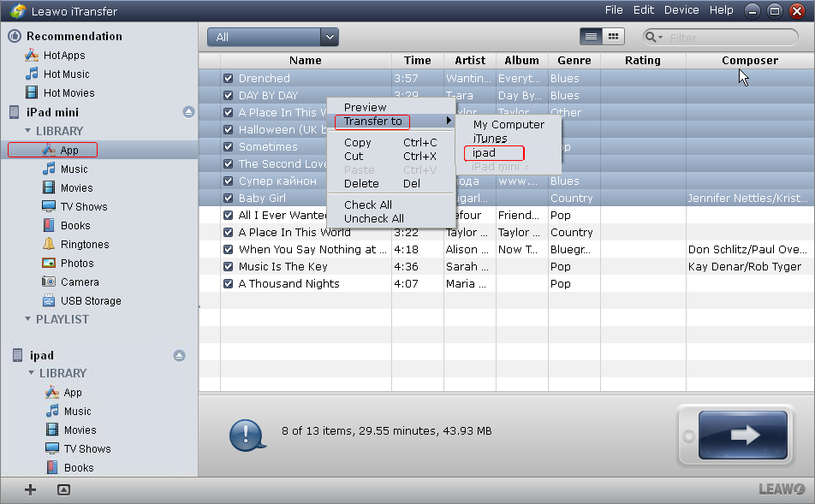Choose Uncheck All in context menu
815x504 pixels.
[x=391, y=218]
